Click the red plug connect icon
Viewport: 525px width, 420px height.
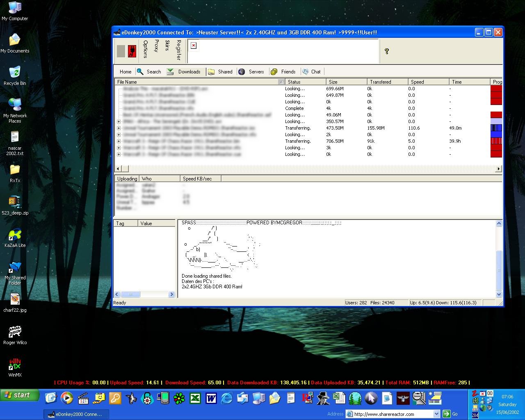point(132,51)
